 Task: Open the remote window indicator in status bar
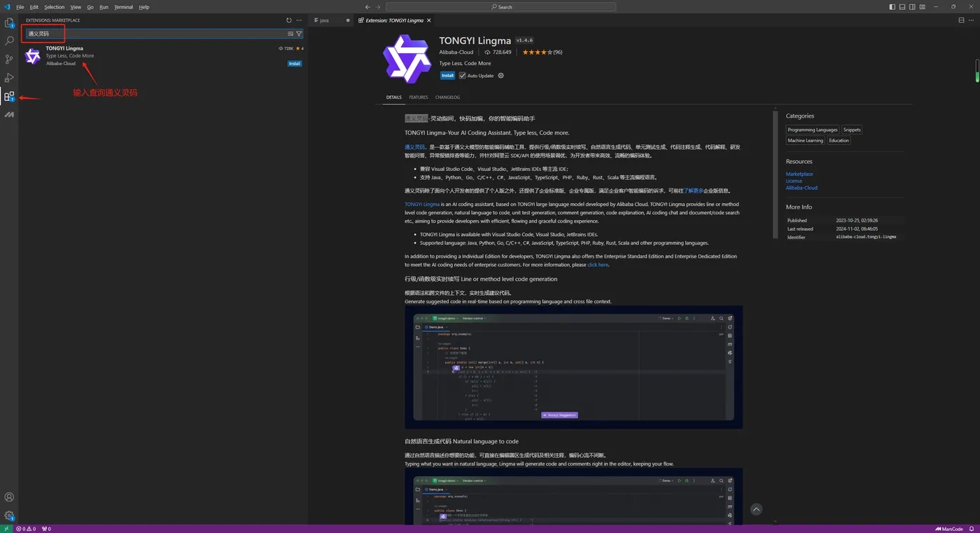pos(6,529)
